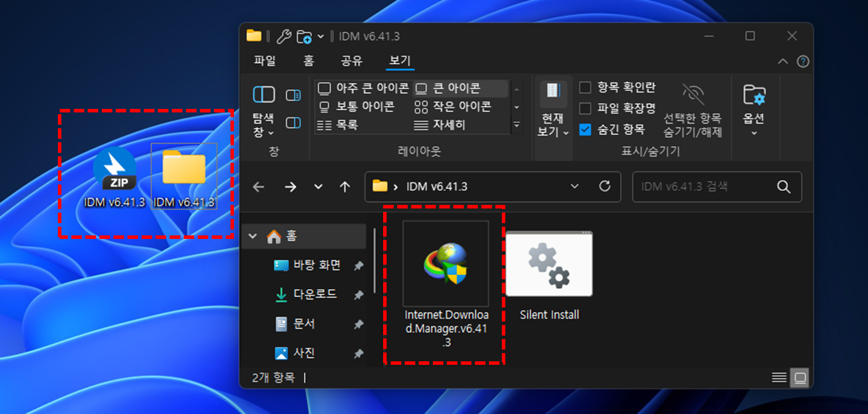Click the search magnifier icon

[784, 187]
